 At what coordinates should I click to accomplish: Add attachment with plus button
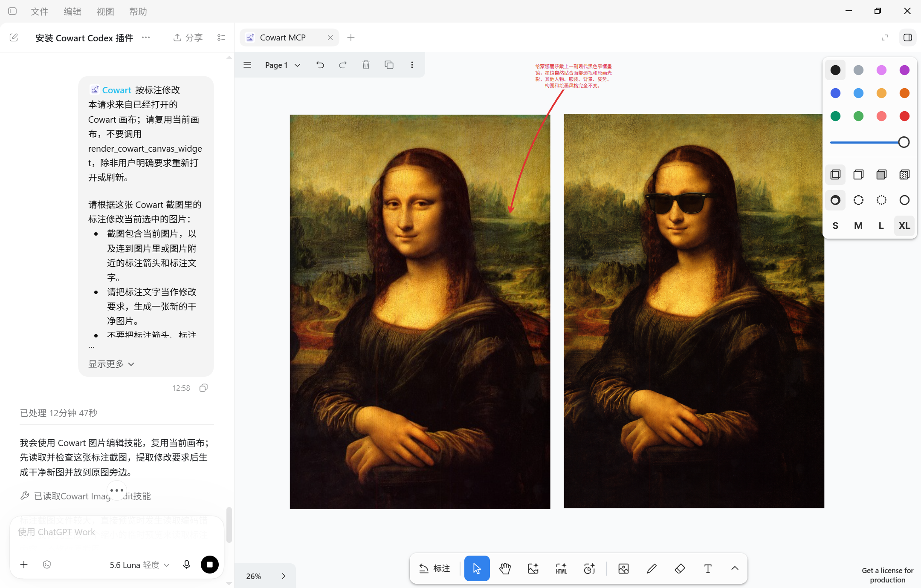click(x=24, y=565)
